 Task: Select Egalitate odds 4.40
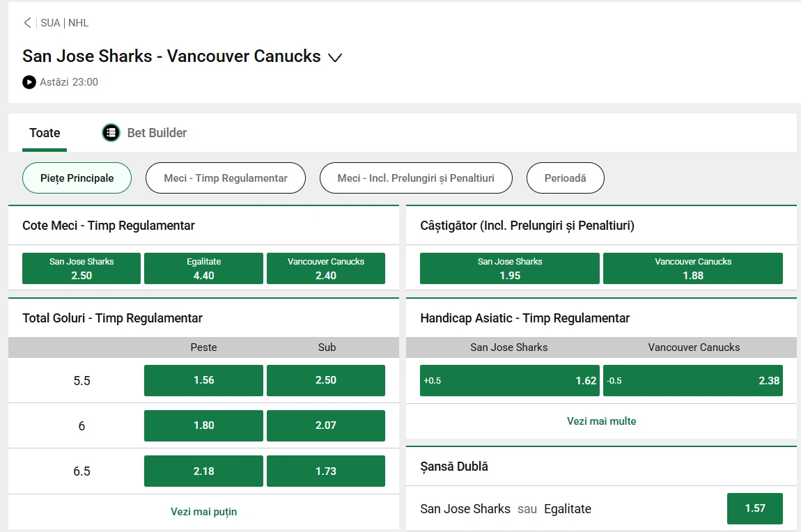pos(203,268)
